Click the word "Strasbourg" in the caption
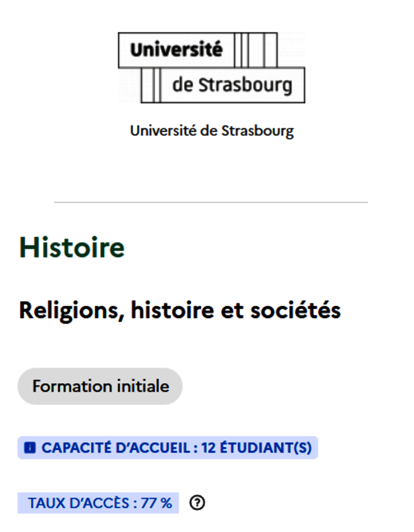 click(257, 131)
